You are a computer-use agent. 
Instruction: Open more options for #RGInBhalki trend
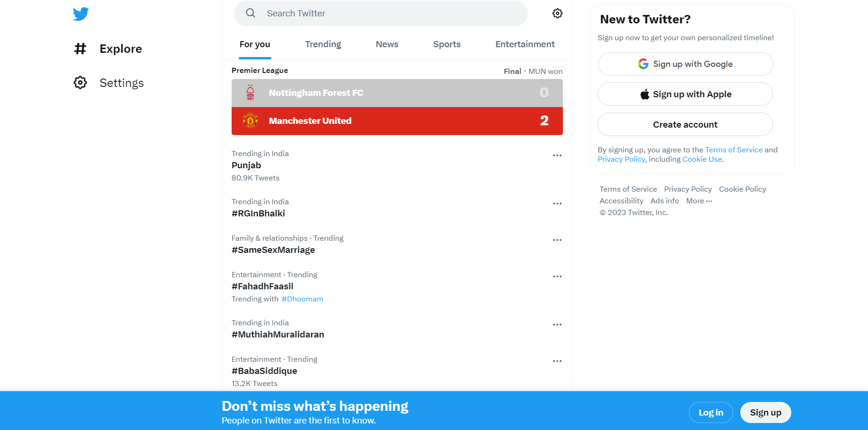(557, 203)
